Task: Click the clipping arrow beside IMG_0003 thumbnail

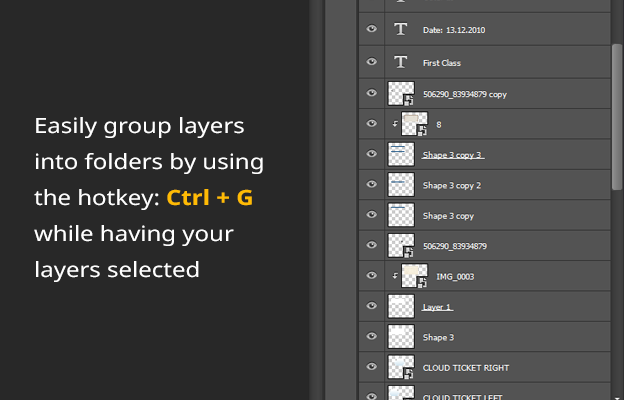Action: [x=396, y=276]
